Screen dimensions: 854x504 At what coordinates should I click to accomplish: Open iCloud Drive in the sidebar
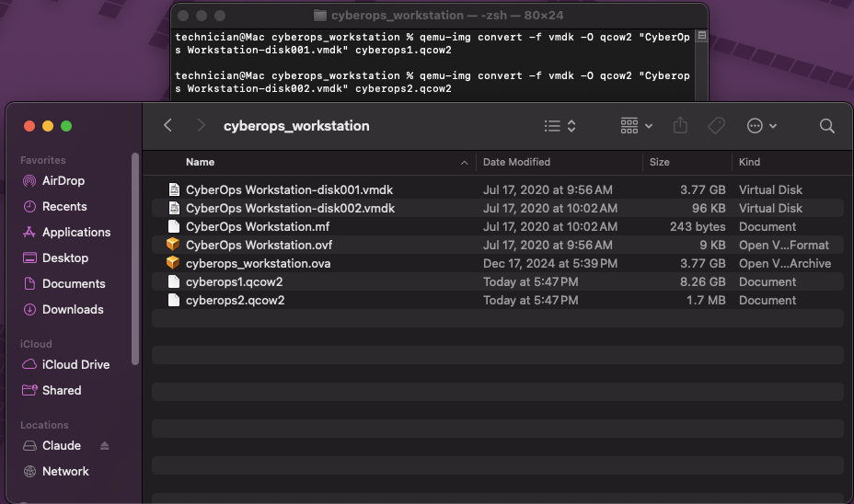click(75, 365)
